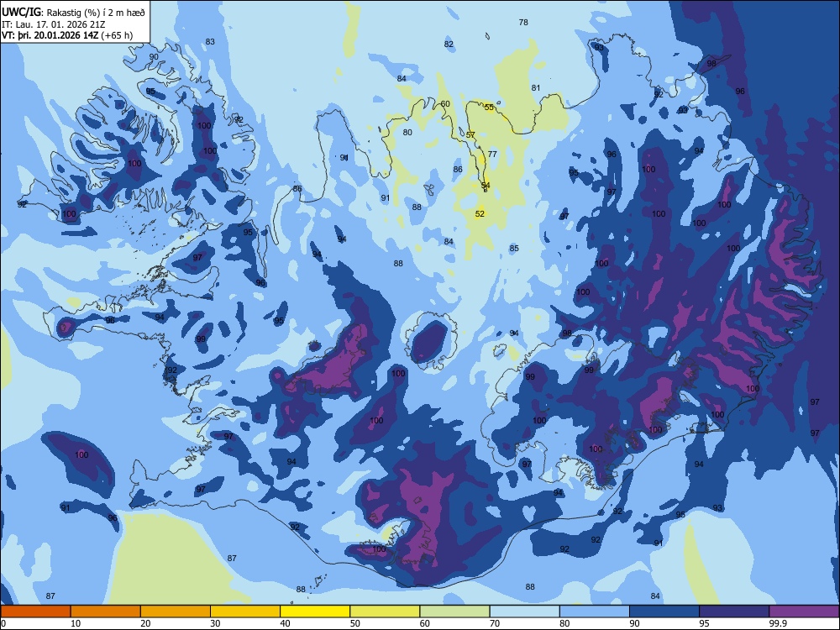Click the humidity value '57' on the map
The height and width of the screenshot is (630, 840).
470,134
